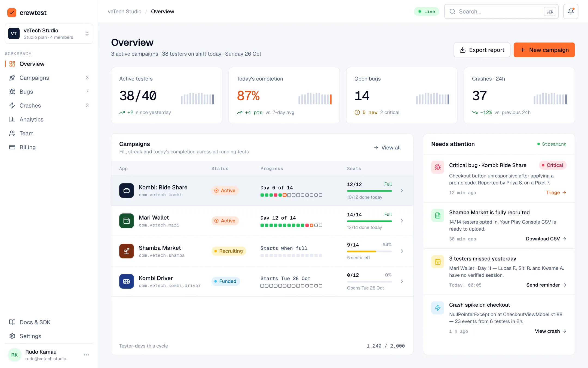The width and height of the screenshot is (588, 368).
Task: Click the Docs & SDK book icon
Action: tap(12, 322)
